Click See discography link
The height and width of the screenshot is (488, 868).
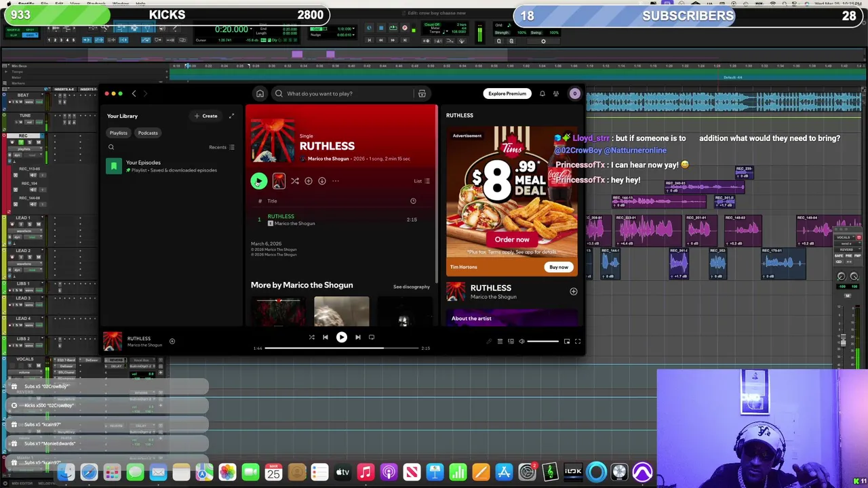(x=412, y=287)
